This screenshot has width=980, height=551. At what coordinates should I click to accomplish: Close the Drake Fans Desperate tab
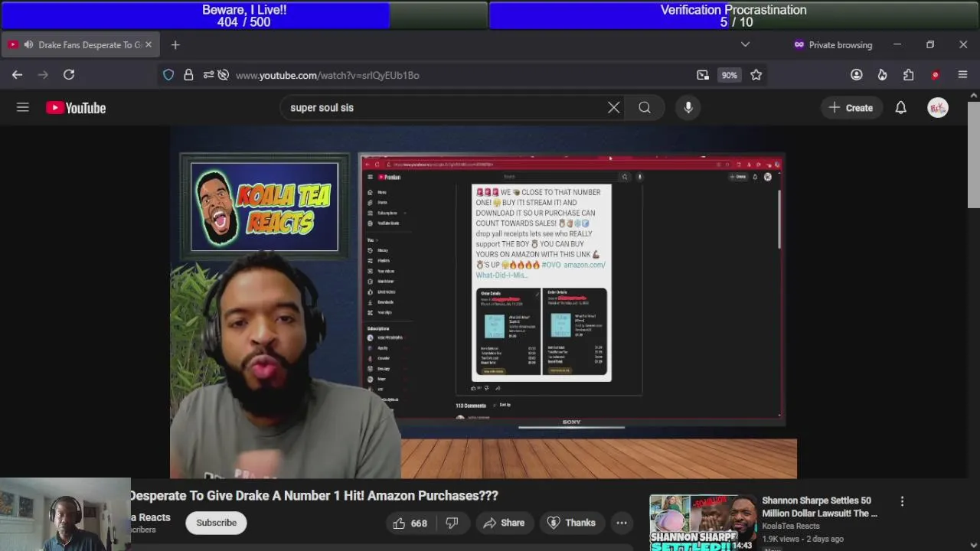(149, 45)
